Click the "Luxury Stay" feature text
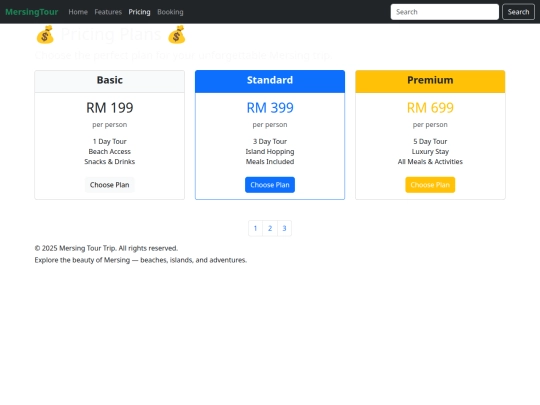 click(430, 152)
